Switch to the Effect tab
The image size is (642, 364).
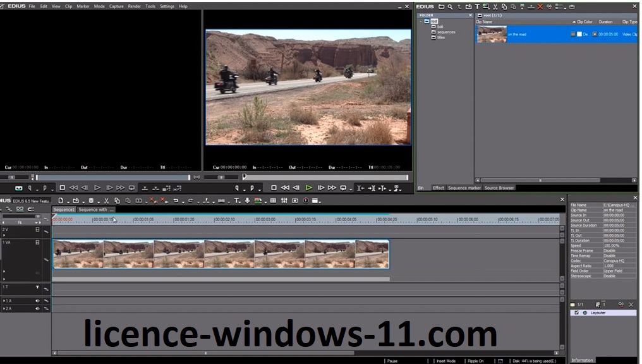point(438,188)
